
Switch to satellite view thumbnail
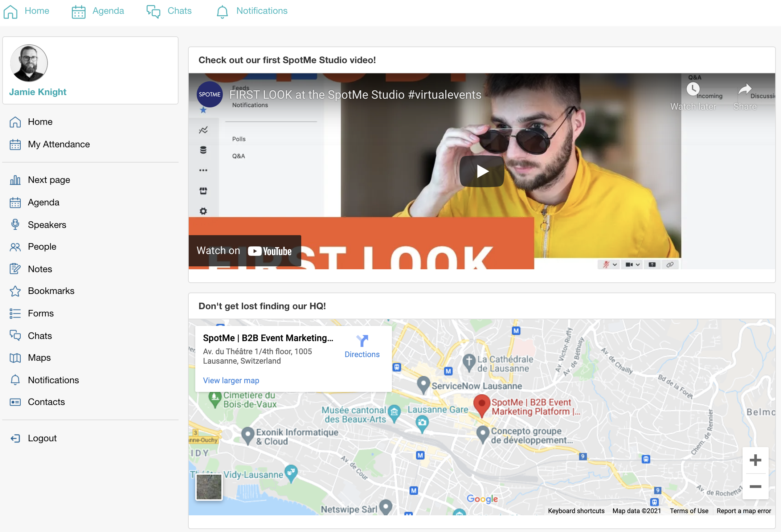point(209,487)
